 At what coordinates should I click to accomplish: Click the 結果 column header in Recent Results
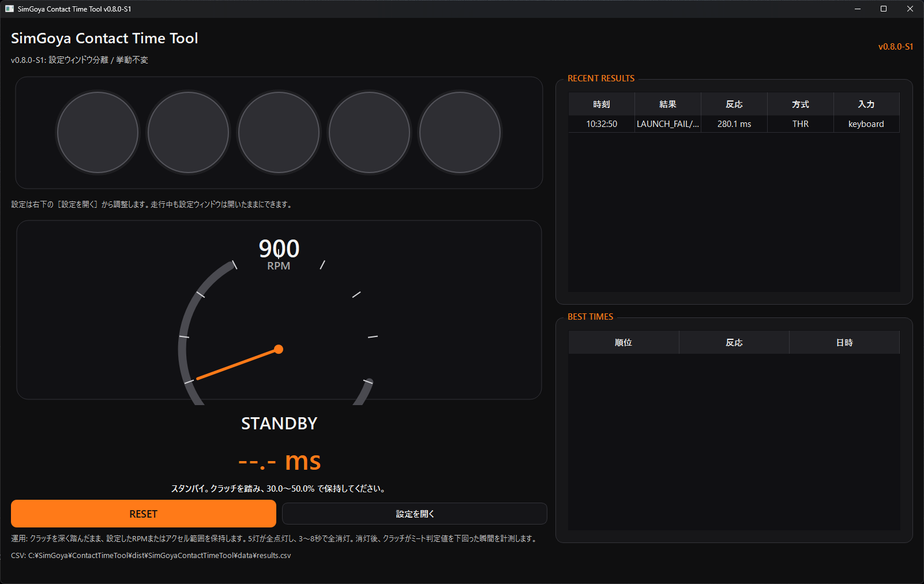[x=668, y=104]
